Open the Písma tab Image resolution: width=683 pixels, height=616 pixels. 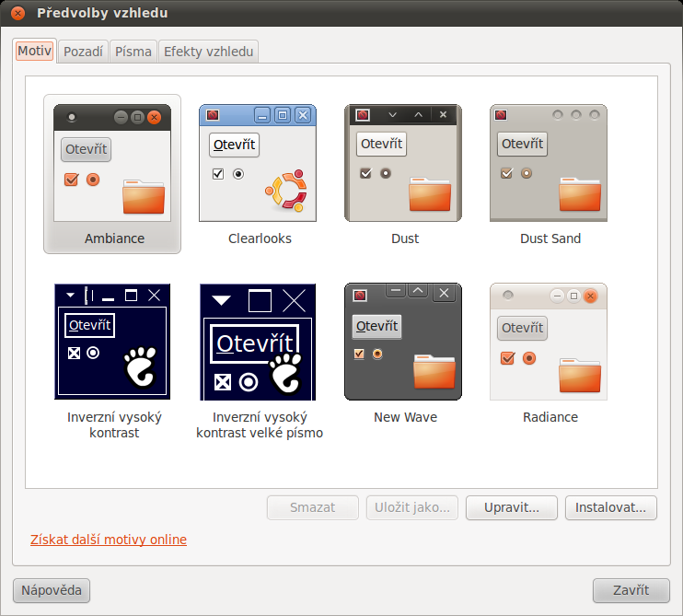tap(133, 52)
